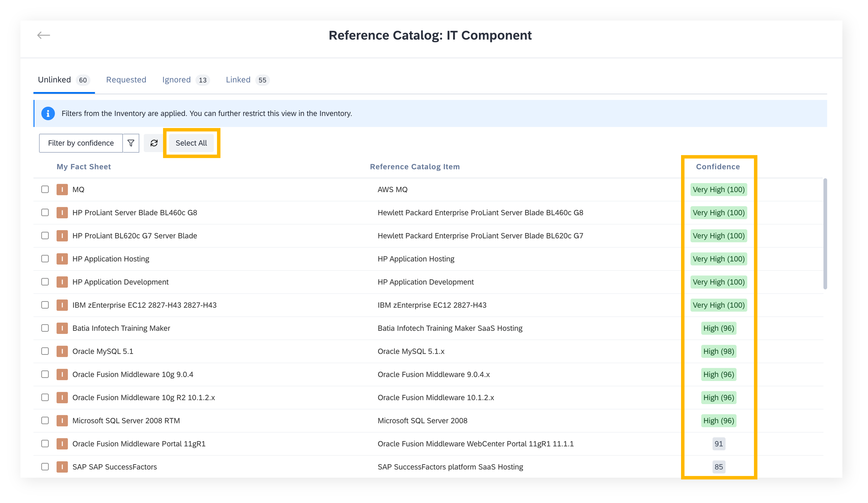Click icon beside HP ProLiant Server Blade BL460c G8
The image size is (868, 503).
tap(62, 213)
